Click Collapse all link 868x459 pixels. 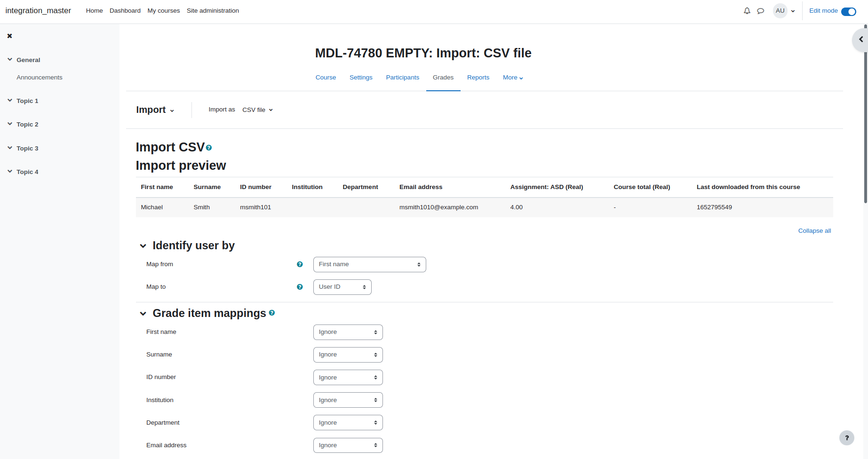[x=814, y=231]
